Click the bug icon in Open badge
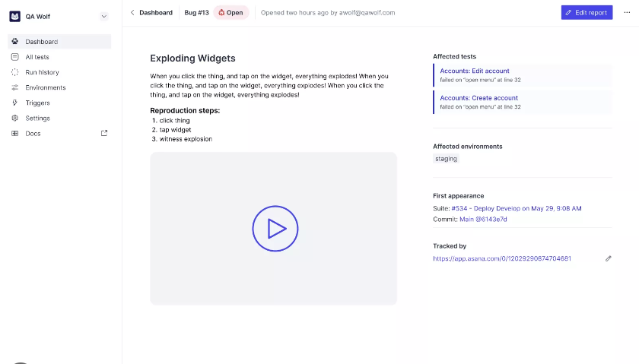Image resolution: width=639 pixels, height=364 pixels. [221, 13]
